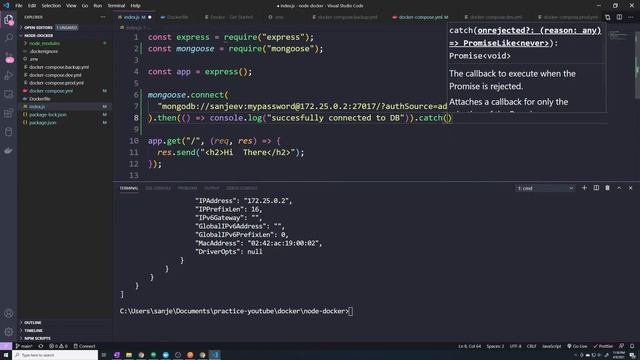Open Remote Explorer view in activity bar
Image resolution: width=640 pixels, height=360 pixels.
[x=9, y=94]
